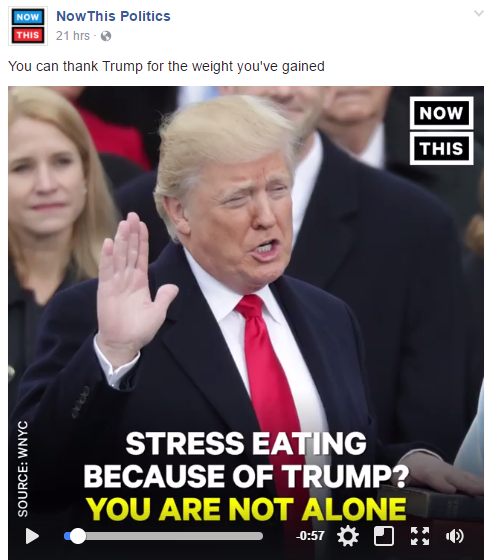Image resolution: width=485 pixels, height=560 pixels.
Task: Click the NowThis watermark logo in video
Action: 441,130
